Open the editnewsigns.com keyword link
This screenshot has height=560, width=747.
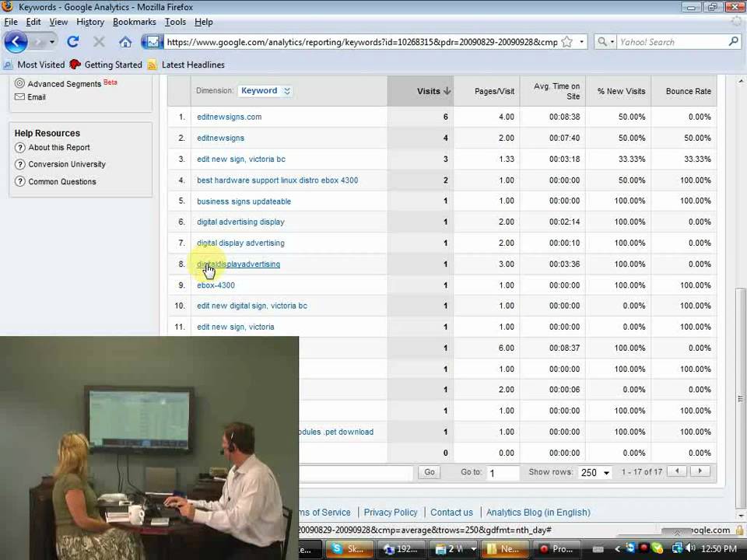tap(229, 117)
